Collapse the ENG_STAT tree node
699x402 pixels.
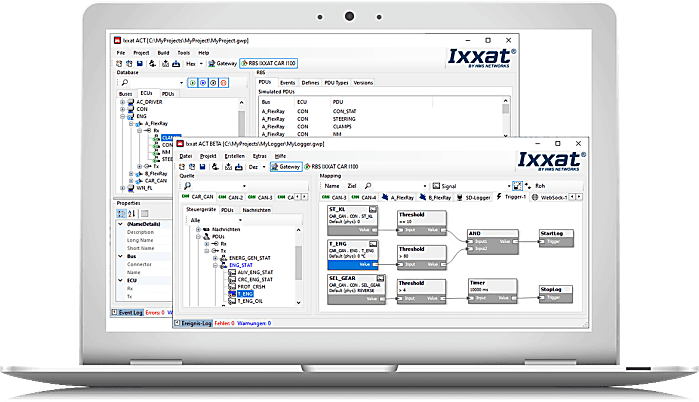pos(215,265)
